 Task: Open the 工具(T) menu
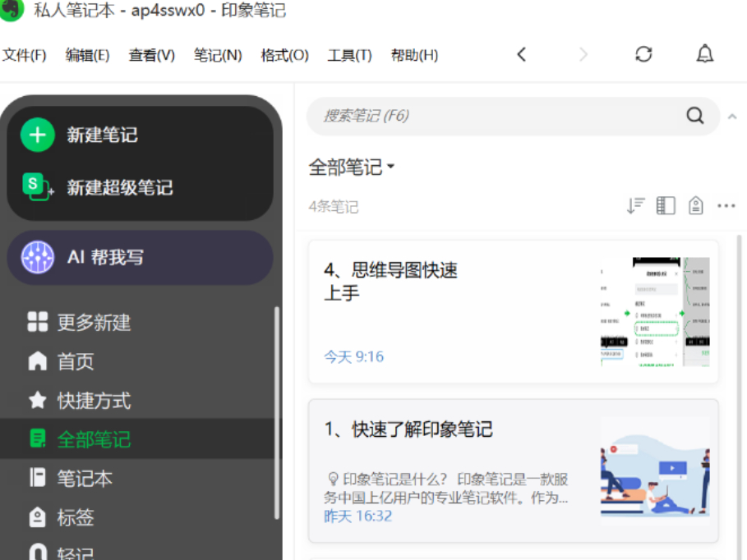coord(350,55)
